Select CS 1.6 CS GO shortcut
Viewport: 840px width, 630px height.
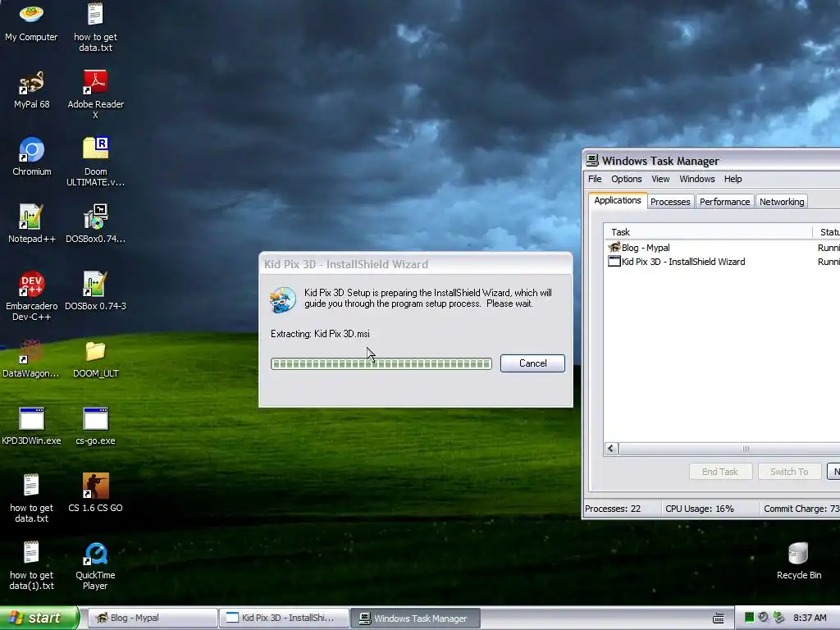pos(95,493)
